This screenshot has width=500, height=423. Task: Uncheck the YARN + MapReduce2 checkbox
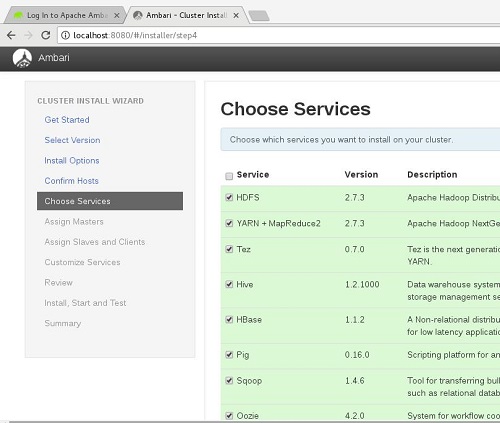tap(229, 223)
